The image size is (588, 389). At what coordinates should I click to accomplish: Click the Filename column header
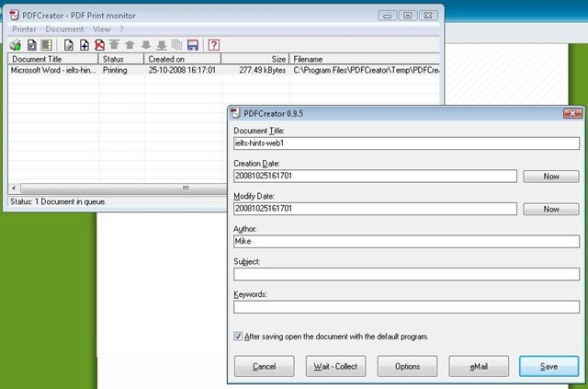[x=365, y=59]
